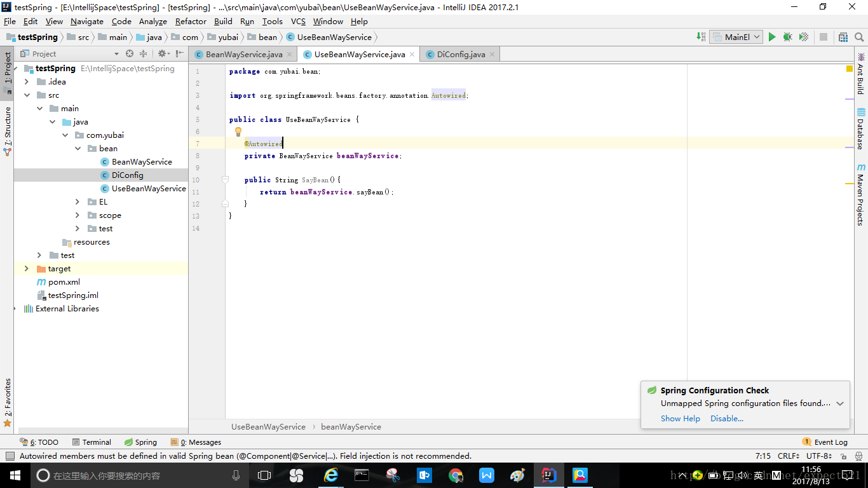The width and height of the screenshot is (868, 488).
Task: Open 2: Favorites side tab
Action: point(8,402)
